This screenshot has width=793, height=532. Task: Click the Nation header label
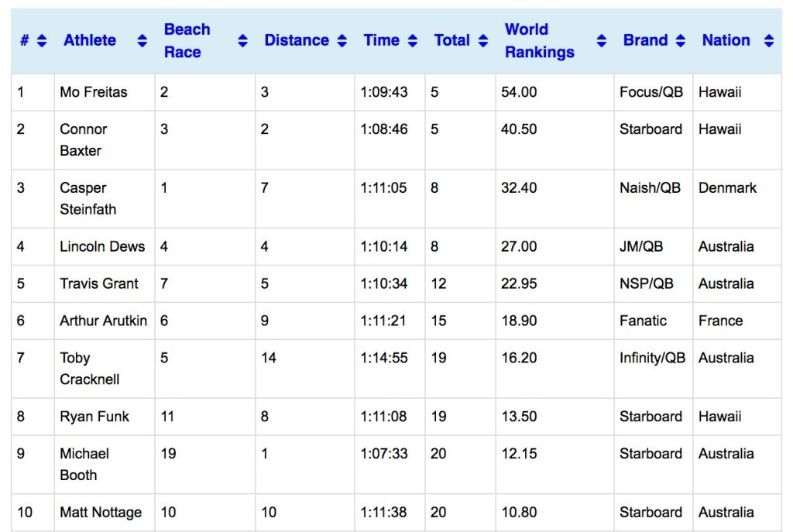click(726, 41)
